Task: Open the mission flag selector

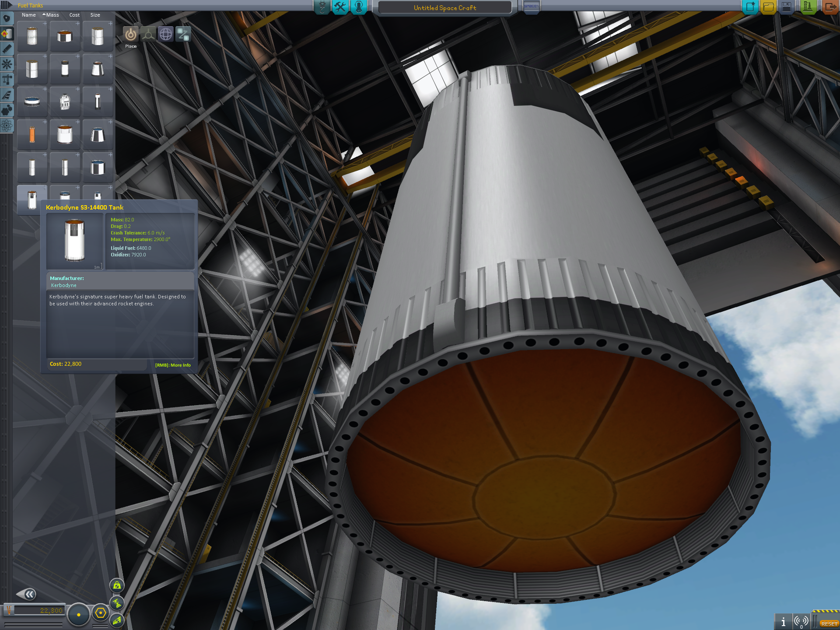Action: [x=531, y=7]
